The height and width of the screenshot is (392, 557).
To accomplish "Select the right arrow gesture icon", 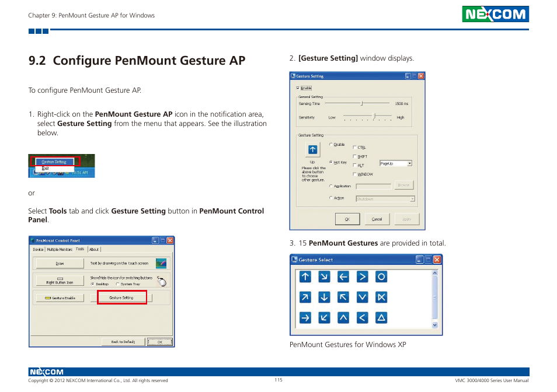I will pos(305,317).
